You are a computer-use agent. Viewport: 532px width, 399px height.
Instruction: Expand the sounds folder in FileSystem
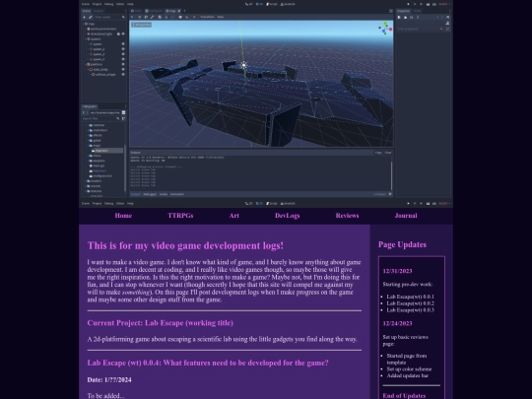tap(86, 186)
